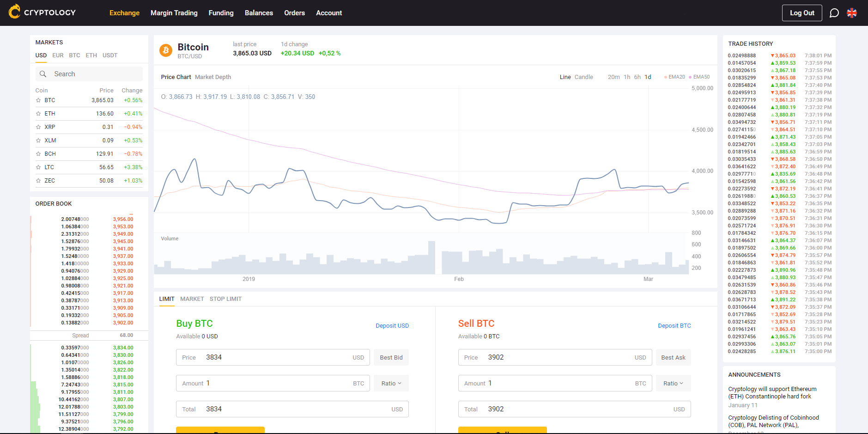
Task: Open the Account page
Action: click(329, 13)
